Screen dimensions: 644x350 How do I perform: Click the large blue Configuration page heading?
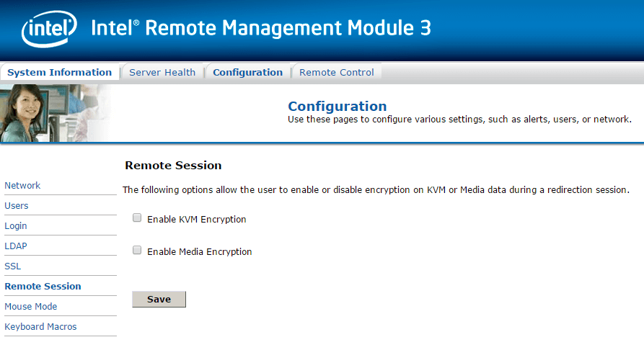click(337, 107)
